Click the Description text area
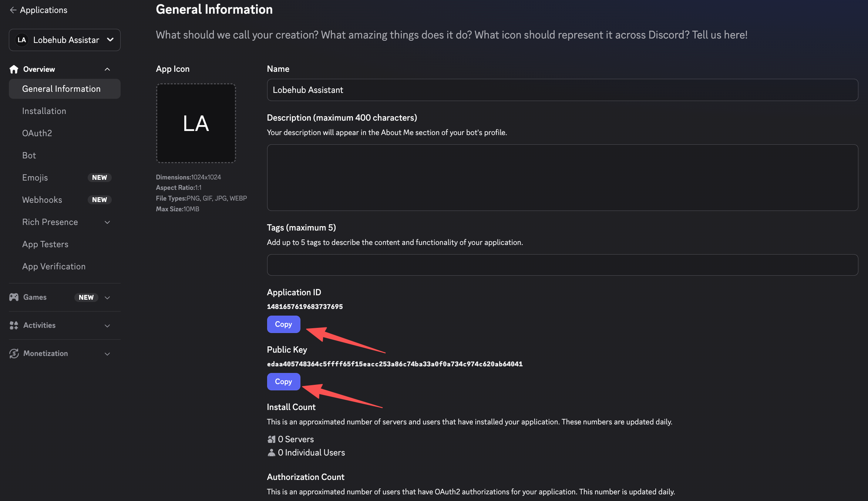This screenshot has height=501, width=868. [x=562, y=178]
